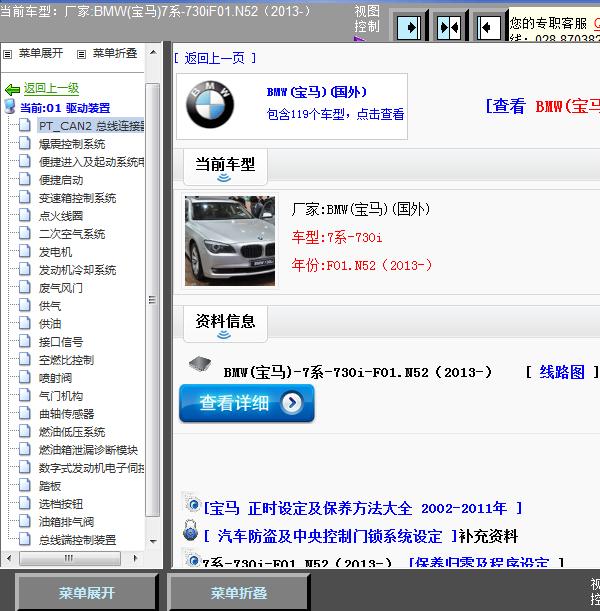Click the bottom 菜单折叠 button

click(x=238, y=593)
